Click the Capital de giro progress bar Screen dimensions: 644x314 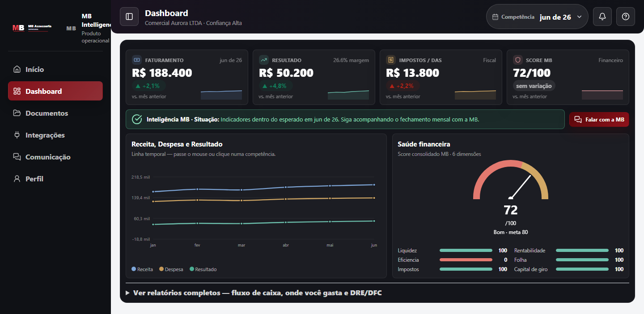pos(582,269)
